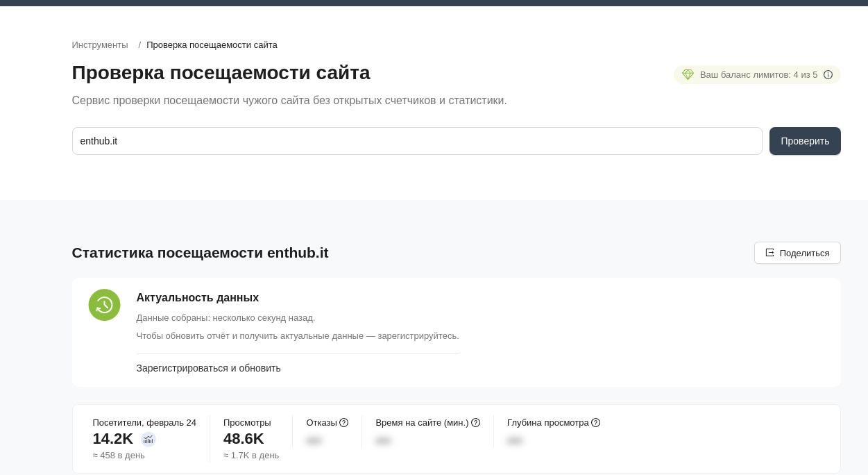Click the ≈ 1.7K в день text
The width and height of the screenshot is (868, 475).
pos(251,456)
